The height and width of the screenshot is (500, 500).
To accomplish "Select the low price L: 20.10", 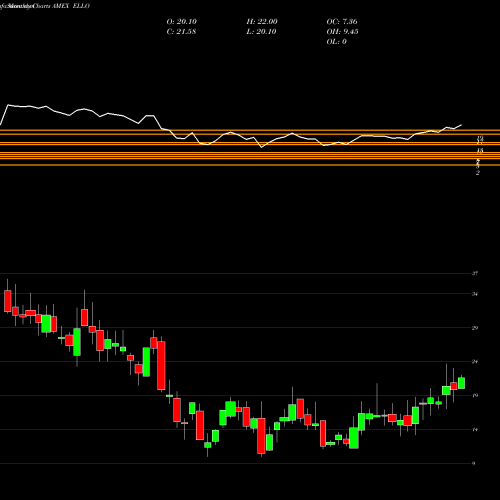I will pos(262,32).
